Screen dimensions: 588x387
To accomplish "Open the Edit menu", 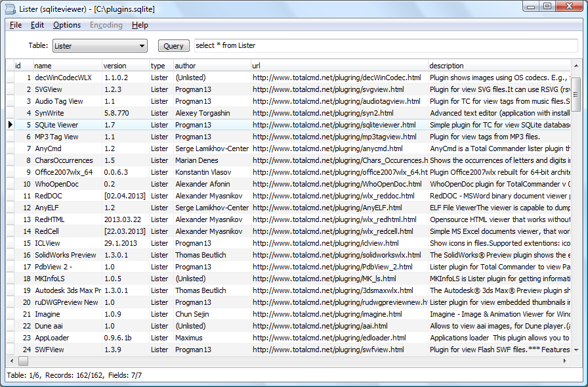I will (x=37, y=25).
